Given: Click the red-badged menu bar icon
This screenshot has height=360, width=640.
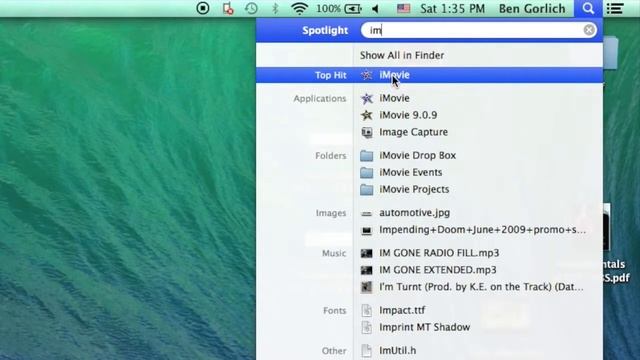Looking at the screenshot, I should 228,9.
